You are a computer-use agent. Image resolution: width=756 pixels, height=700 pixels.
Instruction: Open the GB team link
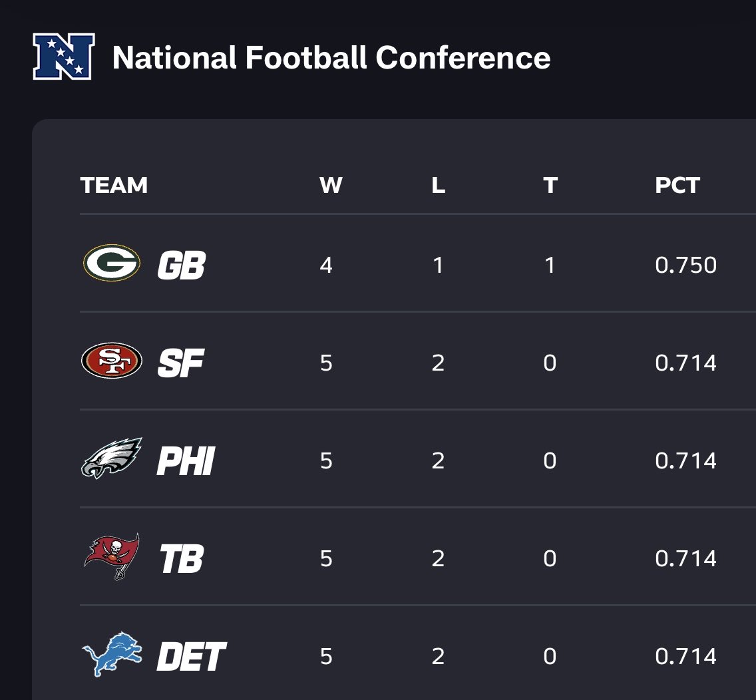coord(182,265)
